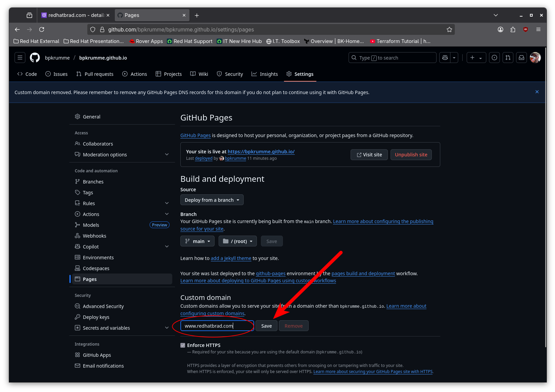
Task: Go to GitHub home via Octocat logo
Action: [x=35, y=58]
